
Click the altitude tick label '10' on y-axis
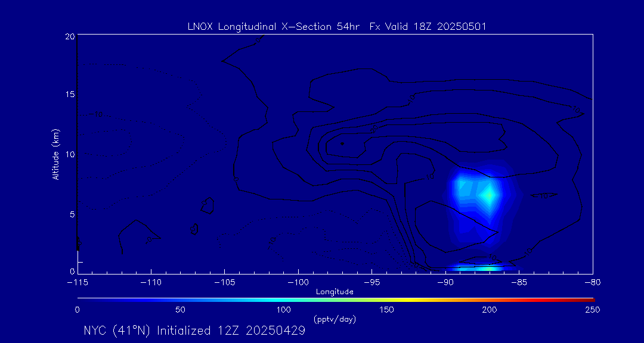[x=69, y=154]
